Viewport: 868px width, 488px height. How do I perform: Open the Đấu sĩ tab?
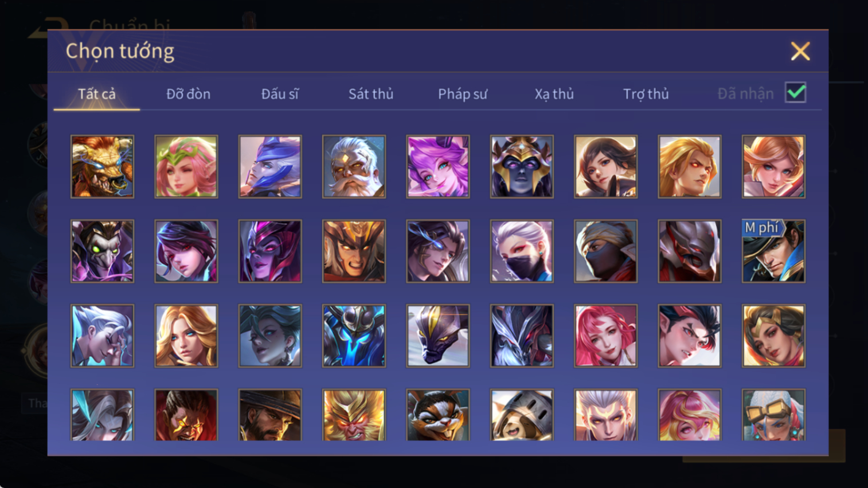[x=280, y=94]
